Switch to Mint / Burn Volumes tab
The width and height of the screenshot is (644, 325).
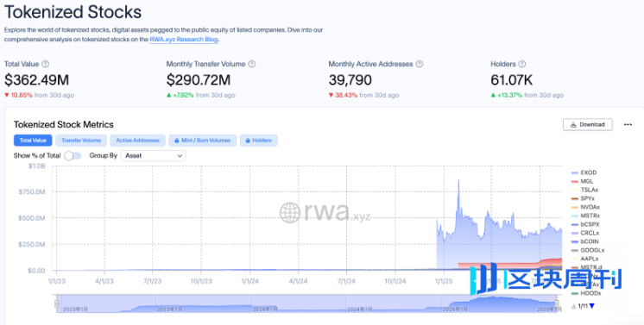pyautogui.click(x=203, y=141)
